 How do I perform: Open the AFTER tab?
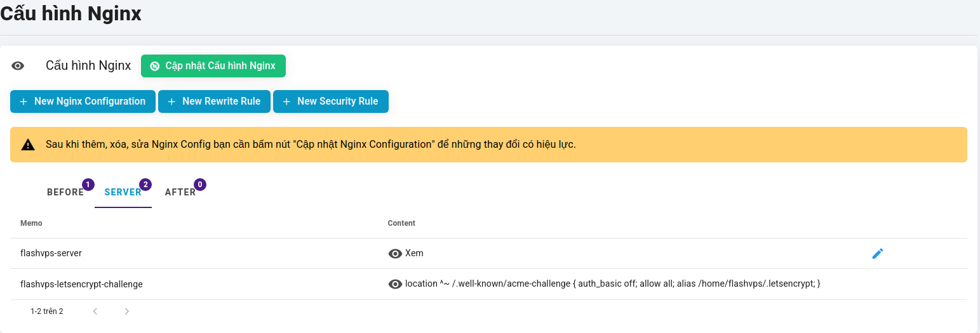pos(180,192)
